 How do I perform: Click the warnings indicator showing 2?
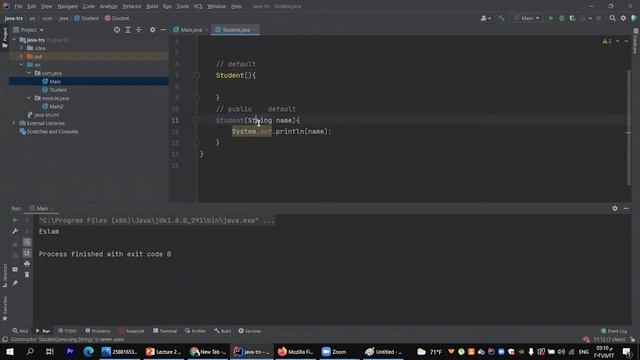[x=607, y=41]
